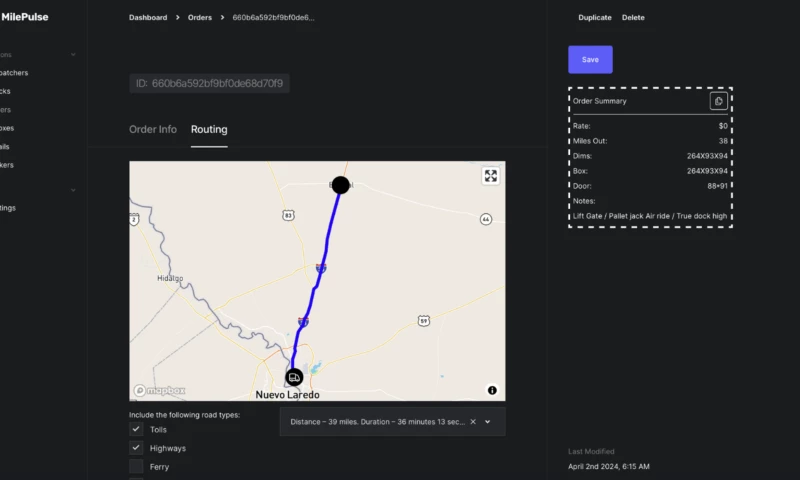The height and width of the screenshot is (480, 800).
Task: Collapse the second sidebar section chevron
Action: (73, 190)
